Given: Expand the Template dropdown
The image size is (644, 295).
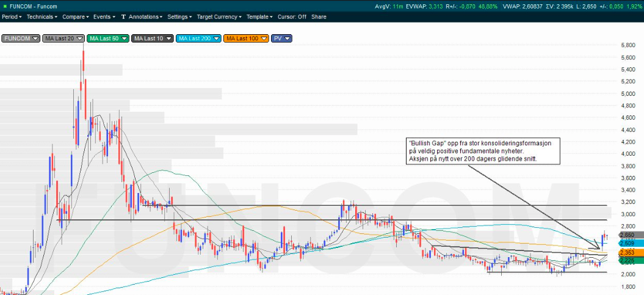Looking at the screenshot, I should point(259,17).
